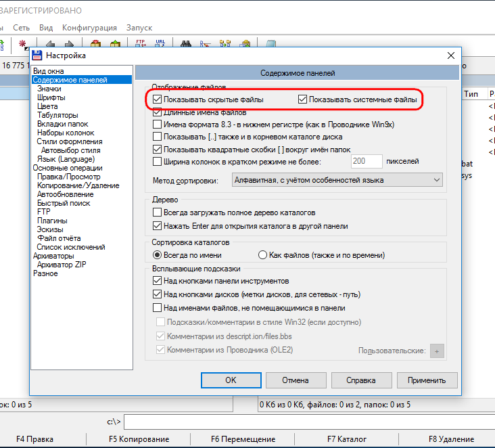Image resolution: width=495 pixels, height=448 pixels.
Task: Enable 'Над именами файлов, не помещающимися в панели'
Action: [157, 307]
